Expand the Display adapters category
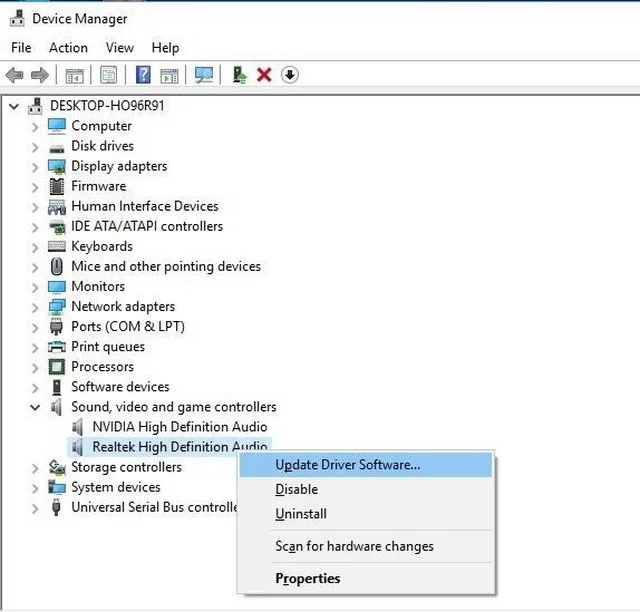Viewport: 640px width, 612px height. tap(35, 167)
